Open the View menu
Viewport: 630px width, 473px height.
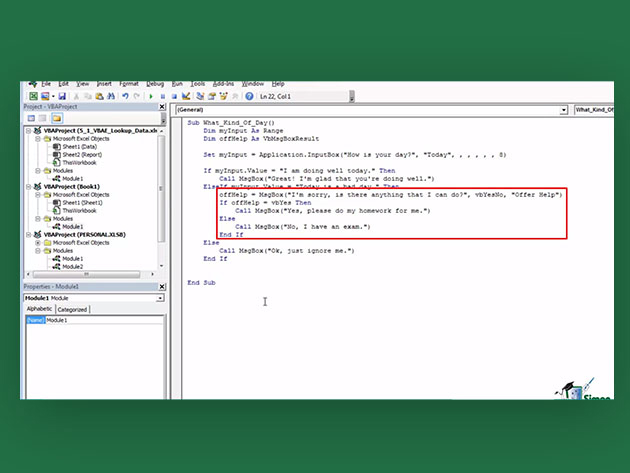[x=83, y=84]
